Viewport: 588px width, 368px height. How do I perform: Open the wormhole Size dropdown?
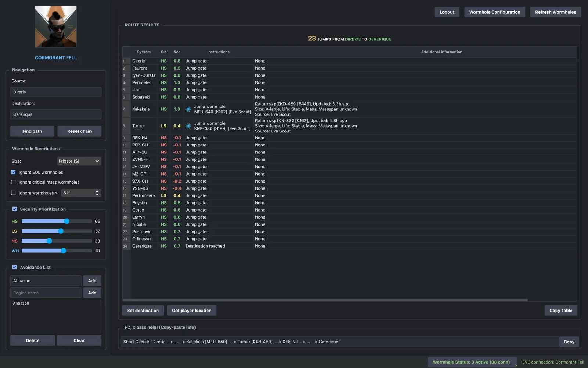[x=79, y=161]
